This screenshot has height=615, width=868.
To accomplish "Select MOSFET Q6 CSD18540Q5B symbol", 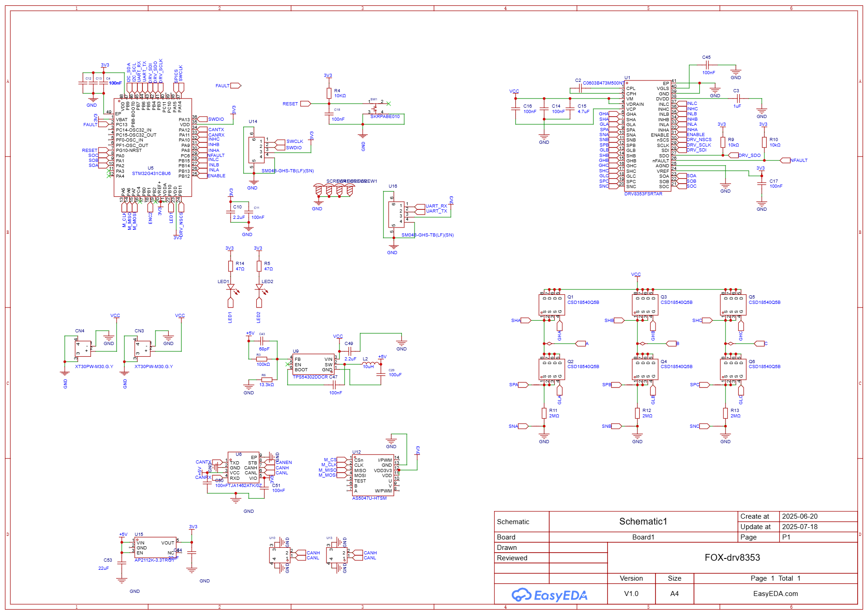I will [x=733, y=369].
